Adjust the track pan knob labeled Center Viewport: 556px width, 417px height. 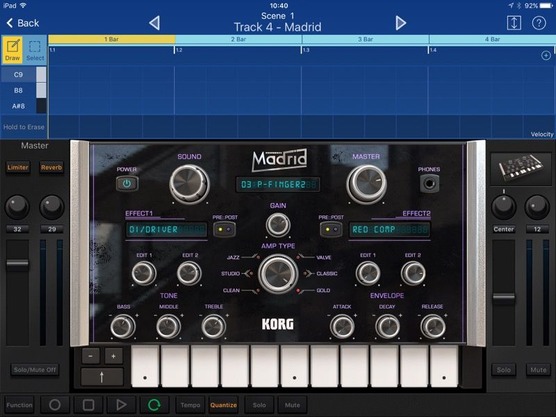[x=504, y=207]
